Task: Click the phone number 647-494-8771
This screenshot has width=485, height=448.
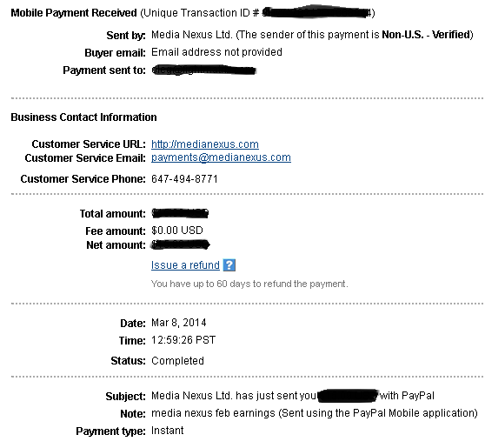Action: [184, 179]
